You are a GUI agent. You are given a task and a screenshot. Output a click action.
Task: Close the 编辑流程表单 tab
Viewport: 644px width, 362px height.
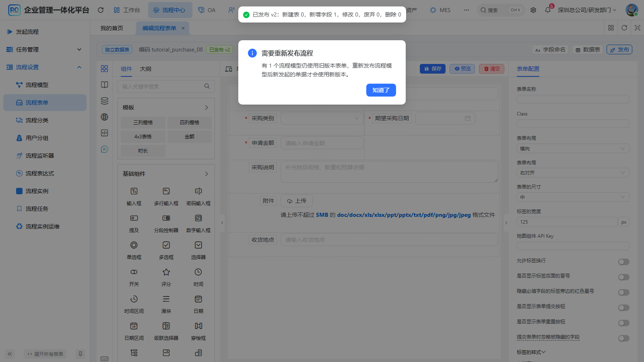[183, 28]
